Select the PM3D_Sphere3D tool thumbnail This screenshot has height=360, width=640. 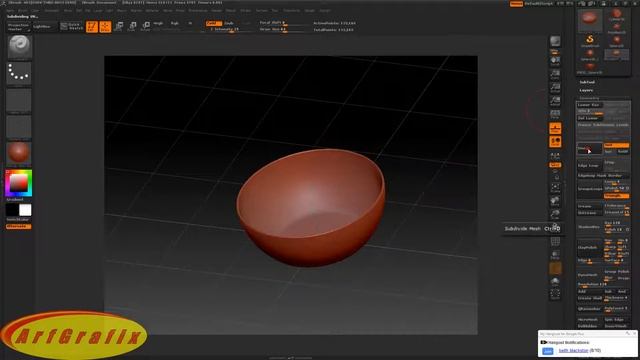[590, 68]
